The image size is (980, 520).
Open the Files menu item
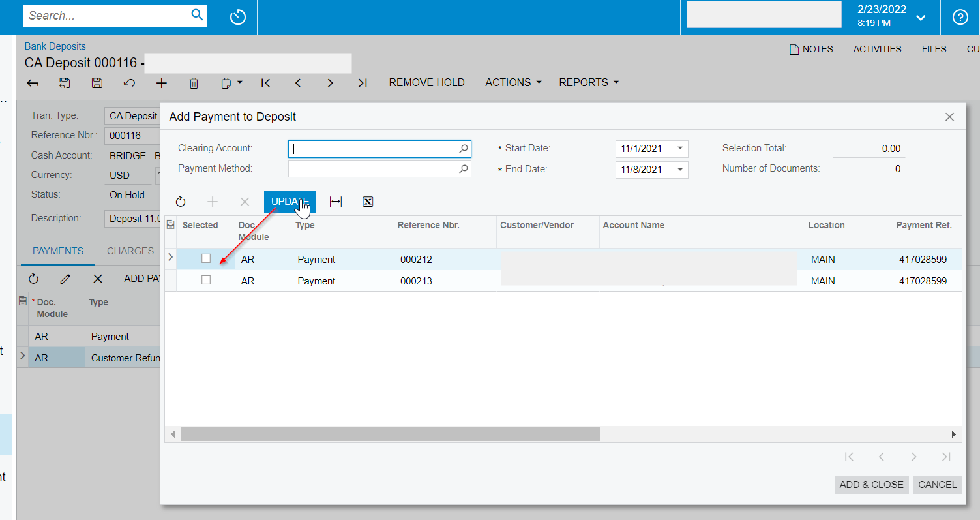934,49
